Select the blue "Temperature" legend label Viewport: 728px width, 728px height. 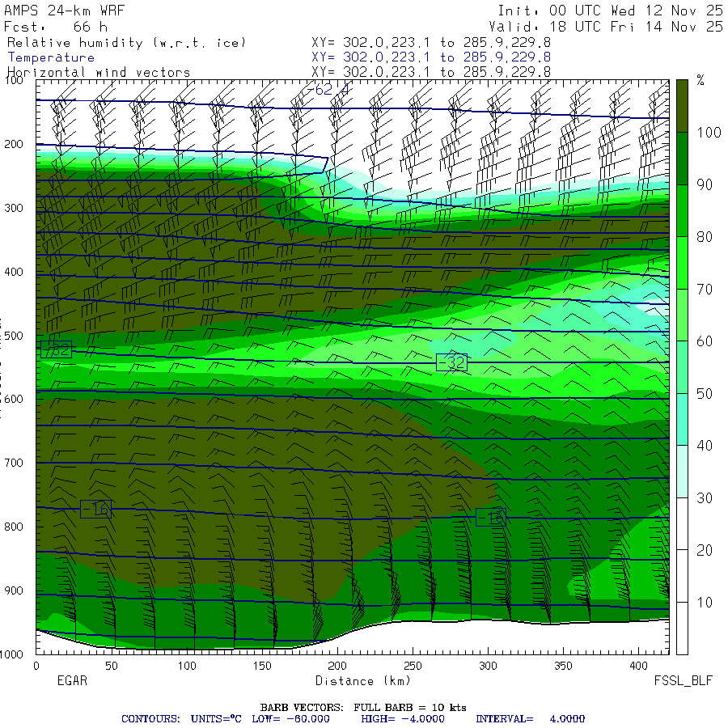coord(51,57)
